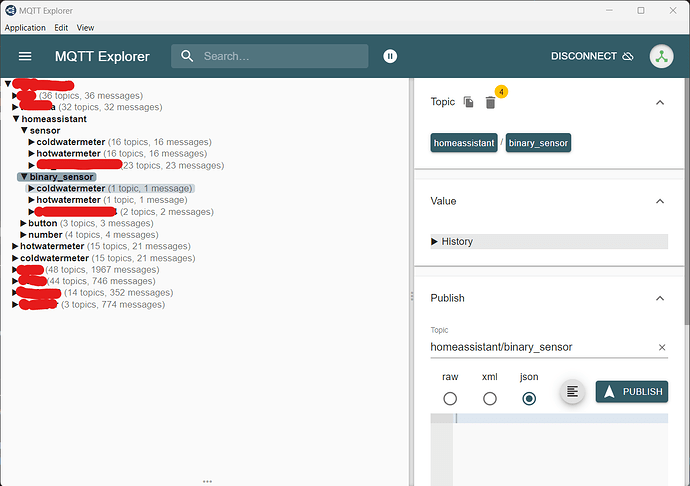Collapse the binary_sensor tree node

click(24, 177)
